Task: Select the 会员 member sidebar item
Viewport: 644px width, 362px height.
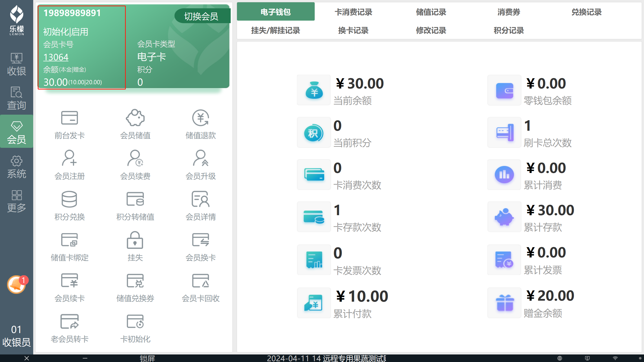Action: pyautogui.click(x=17, y=131)
